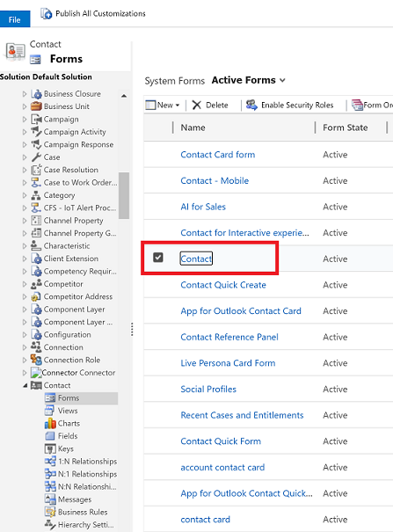Select Views under Contact
This screenshot has height=532, width=393.
tap(68, 411)
